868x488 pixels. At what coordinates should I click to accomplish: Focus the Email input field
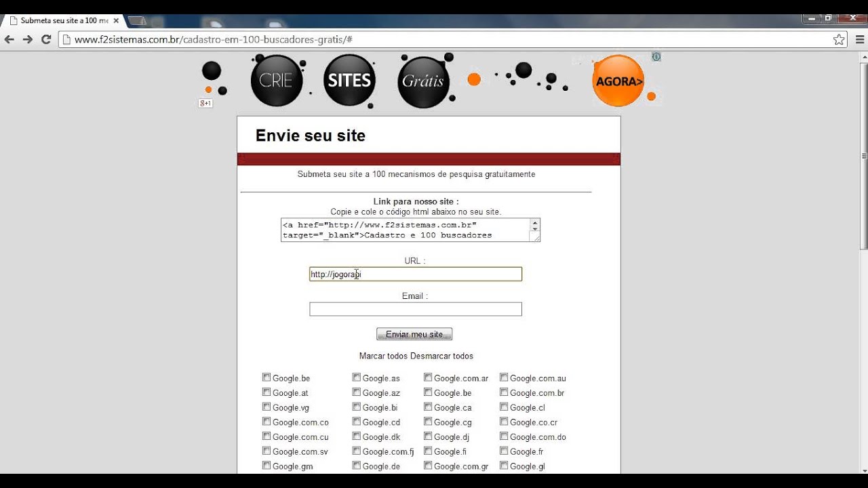tap(415, 309)
